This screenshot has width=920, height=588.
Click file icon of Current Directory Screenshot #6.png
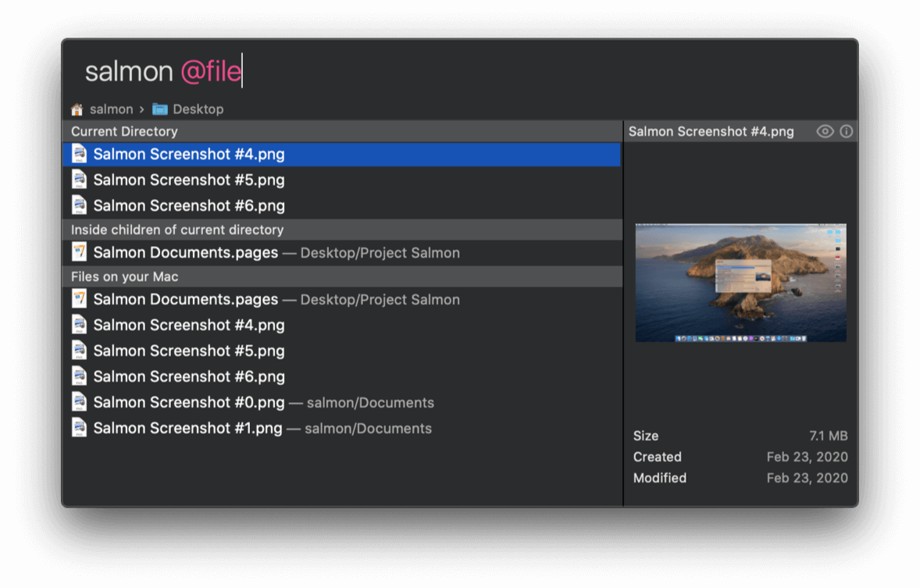(x=79, y=205)
